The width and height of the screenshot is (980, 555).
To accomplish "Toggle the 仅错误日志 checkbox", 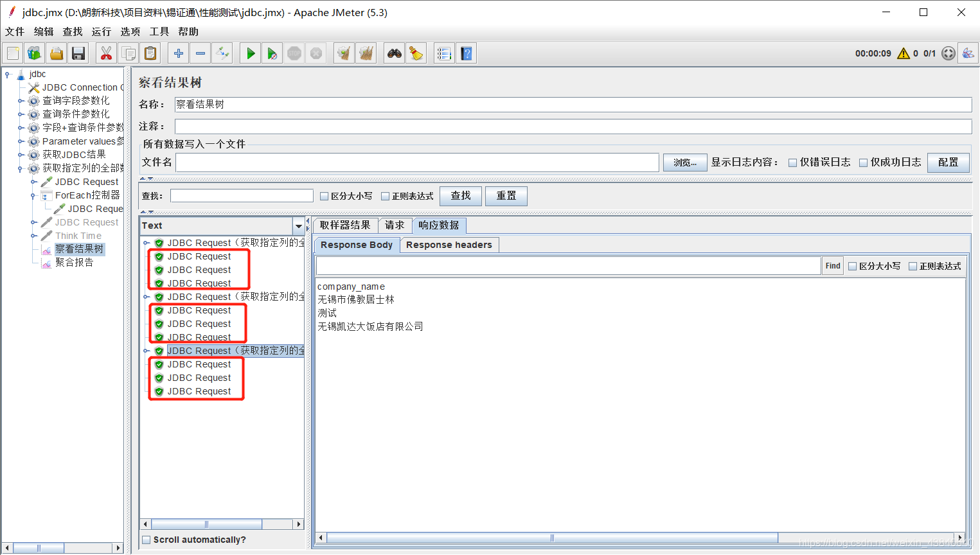I will 792,163.
